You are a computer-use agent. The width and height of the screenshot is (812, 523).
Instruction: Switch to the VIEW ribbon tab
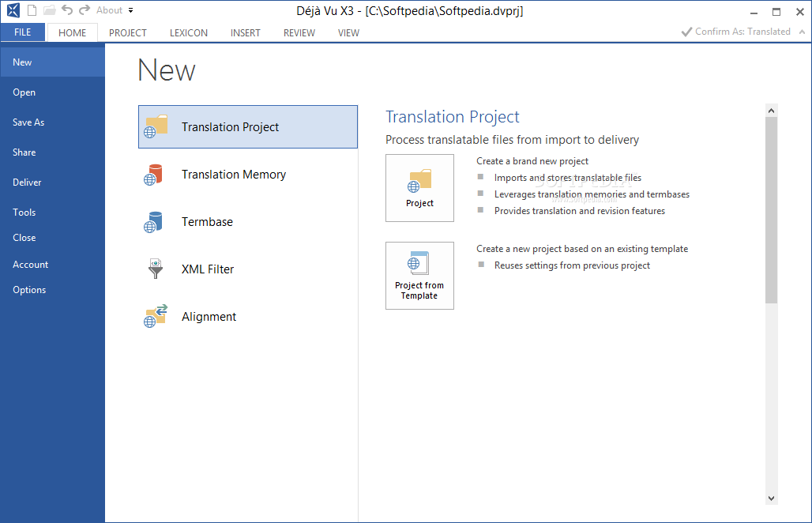[348, 32]
